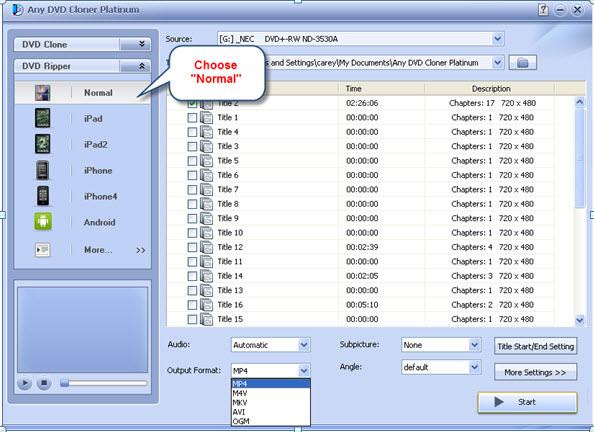This screenshot has width=594, height=432.
Task: Open the Subpicture None dropdown
Action: tap(474, 345)
